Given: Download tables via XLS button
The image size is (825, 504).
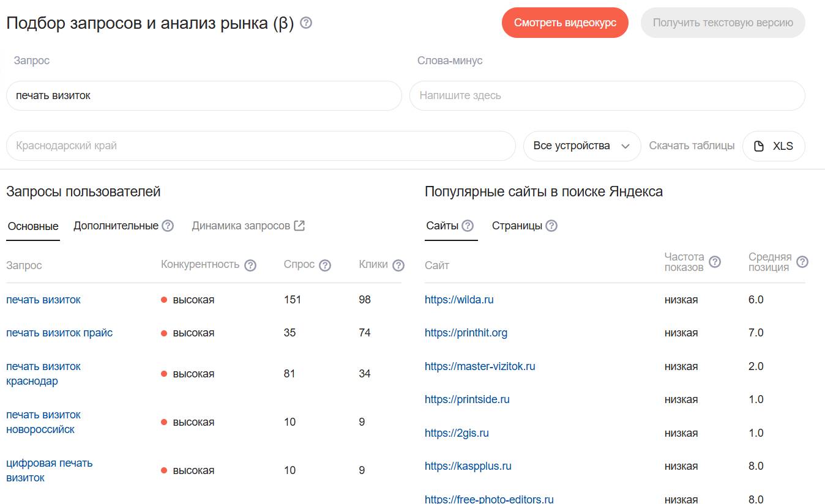Looking at the screenshot, I should [x=774, y=146].
